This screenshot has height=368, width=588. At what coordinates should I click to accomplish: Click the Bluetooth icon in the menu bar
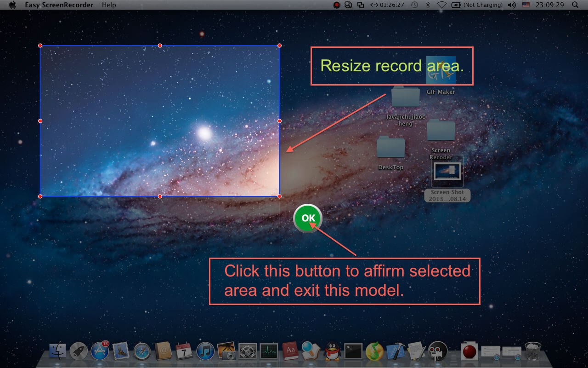(428, 5)
